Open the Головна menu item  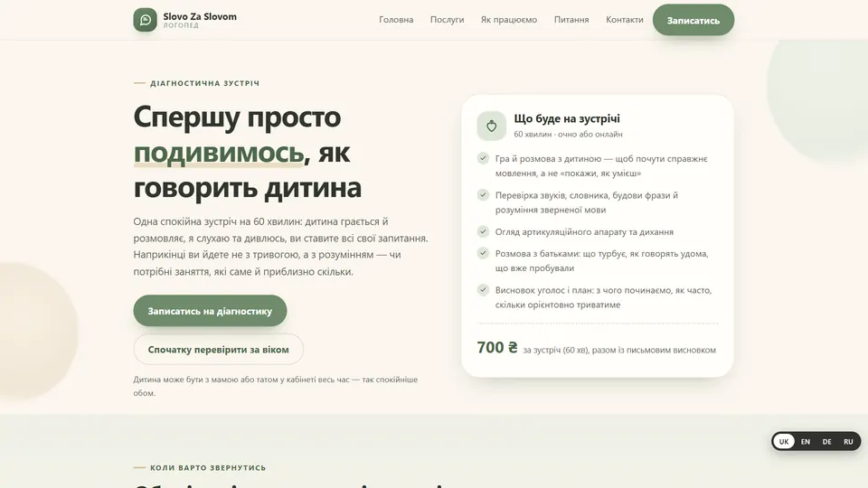[x=396, y=19]
